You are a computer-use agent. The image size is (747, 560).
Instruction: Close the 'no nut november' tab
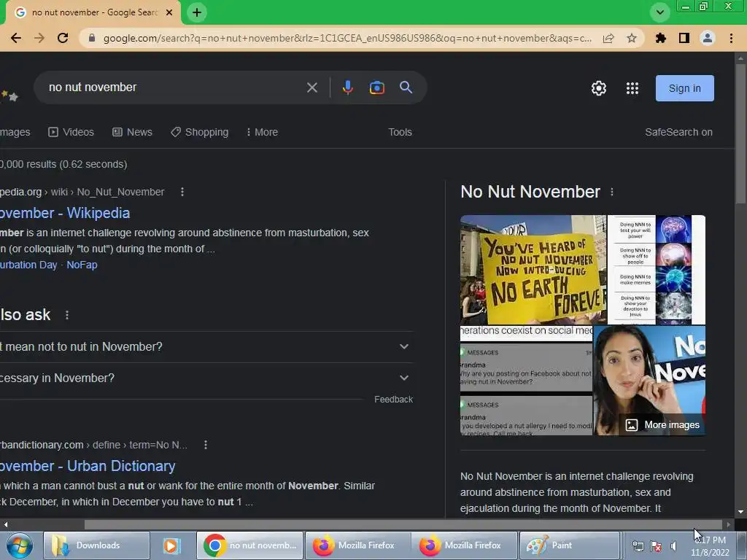click(169, 12)
